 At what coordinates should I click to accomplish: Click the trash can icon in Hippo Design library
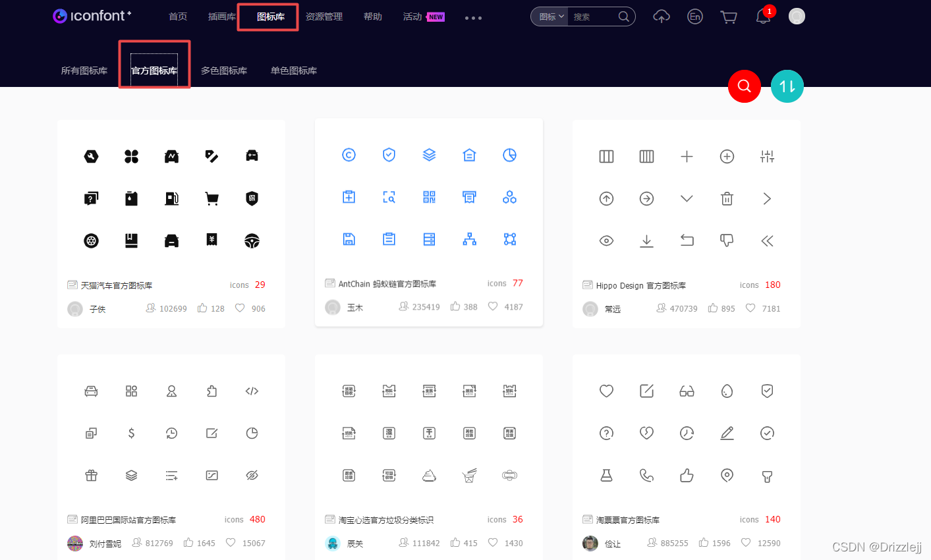pyautogui.click(x=727, y=198)
